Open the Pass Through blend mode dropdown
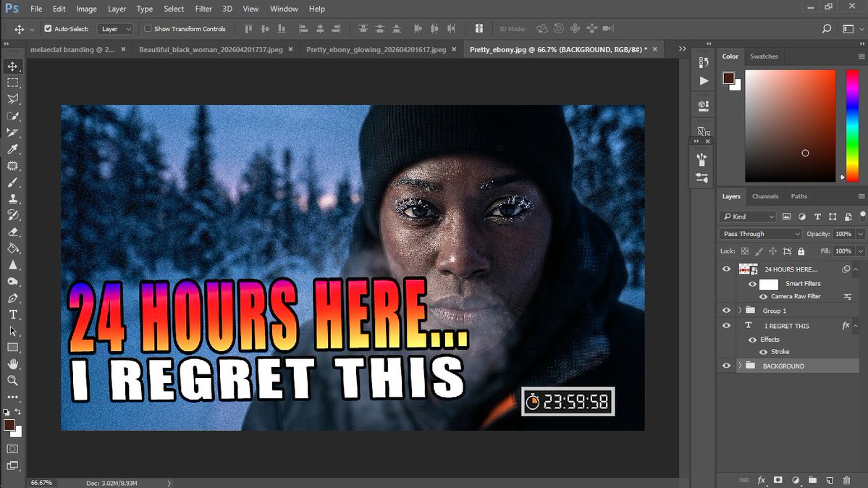 tap(760, 234)
